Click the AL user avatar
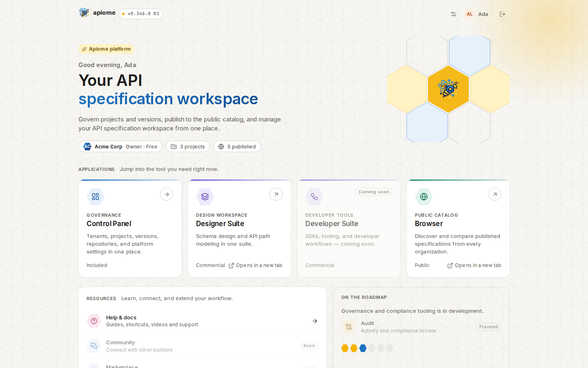Image resolution: width=588 pixels, height=368 pixels. coord(470,14)
